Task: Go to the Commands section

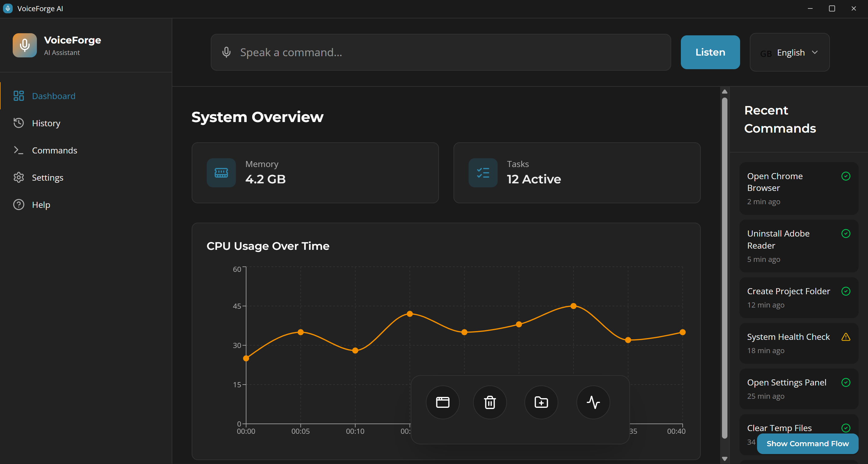Action: (54, 150)
